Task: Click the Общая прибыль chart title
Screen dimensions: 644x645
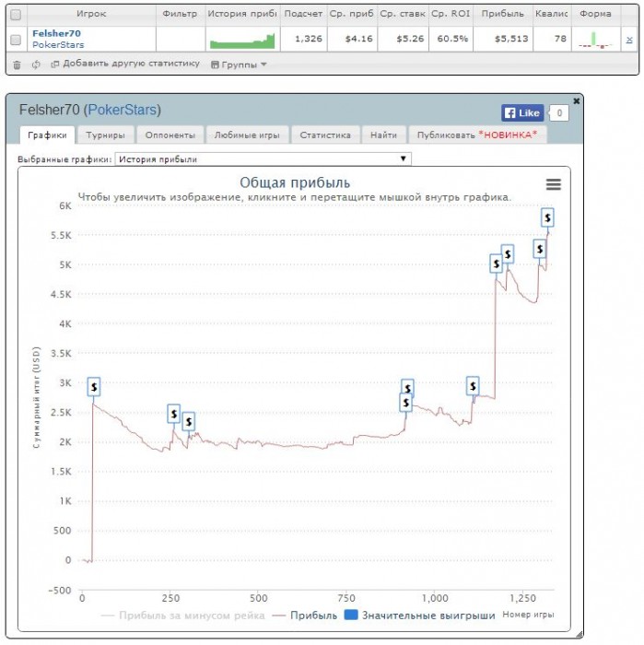Action: coord(295,182)
